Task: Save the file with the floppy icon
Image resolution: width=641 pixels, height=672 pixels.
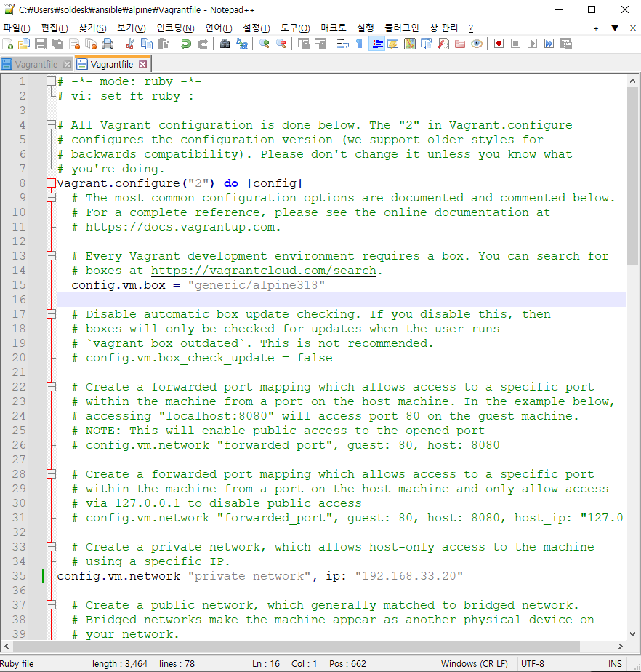Action: pyautogui.click(x=41, y=44)
